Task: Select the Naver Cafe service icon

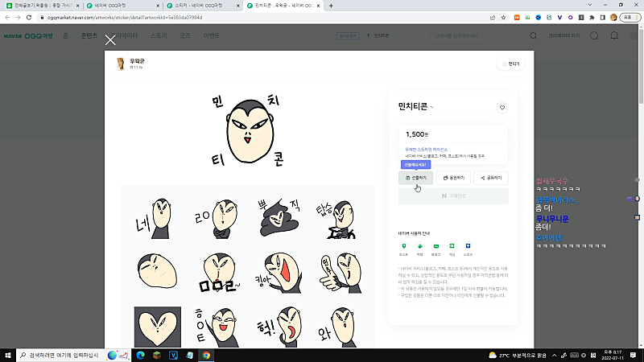Action: (419, 246)
